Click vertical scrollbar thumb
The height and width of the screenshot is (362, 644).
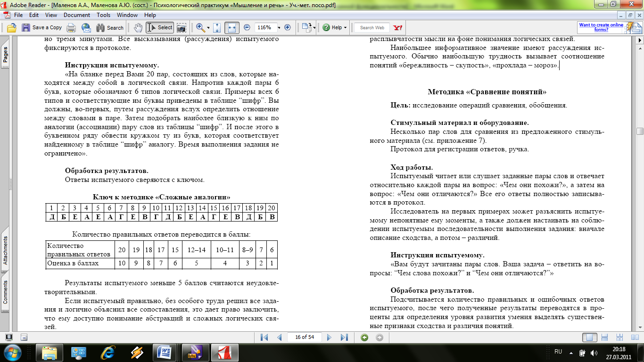[x=640, y=132]
